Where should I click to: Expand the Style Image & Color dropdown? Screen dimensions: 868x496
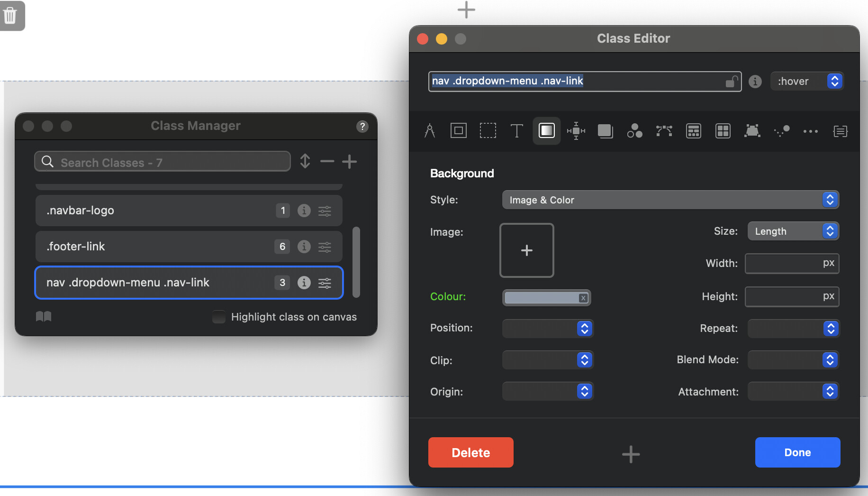[x=670, y=200]
